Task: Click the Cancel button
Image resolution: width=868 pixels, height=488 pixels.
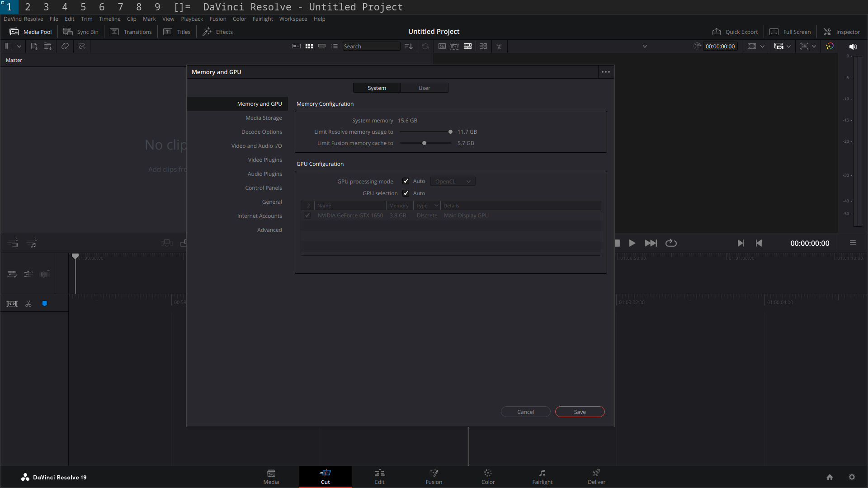Action: [525, 412]
